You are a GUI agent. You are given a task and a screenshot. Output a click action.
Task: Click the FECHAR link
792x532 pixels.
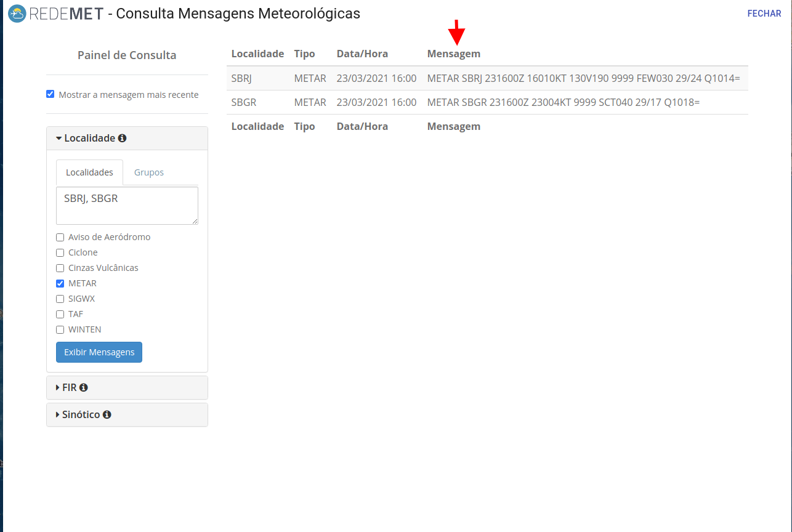tap(764, 13)
